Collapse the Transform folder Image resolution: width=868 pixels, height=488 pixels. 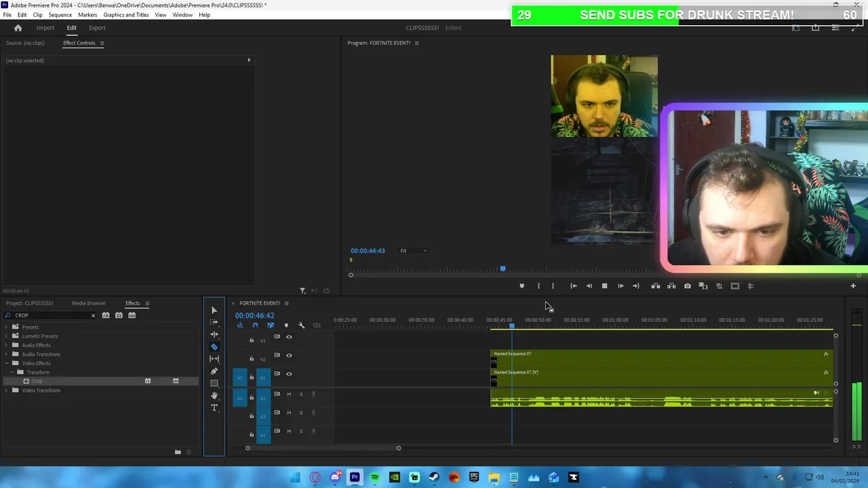coord(12,372)
